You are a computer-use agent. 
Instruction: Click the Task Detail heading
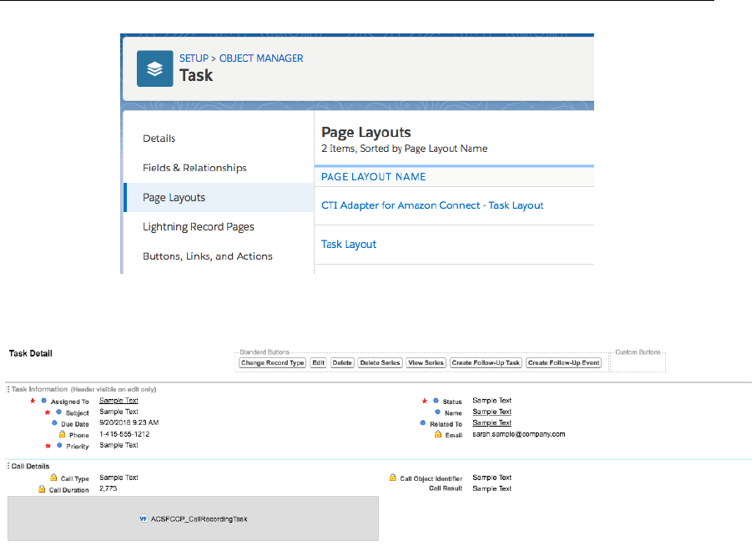[30, 353]
